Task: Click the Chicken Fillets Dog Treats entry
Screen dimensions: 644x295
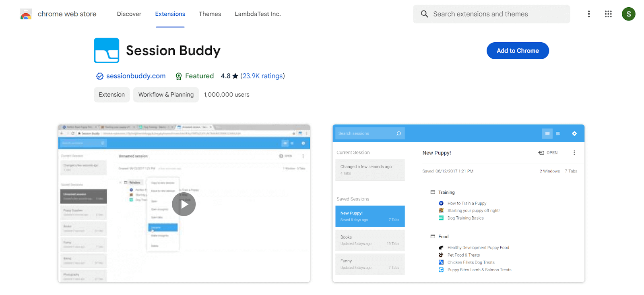Action: 471,262
